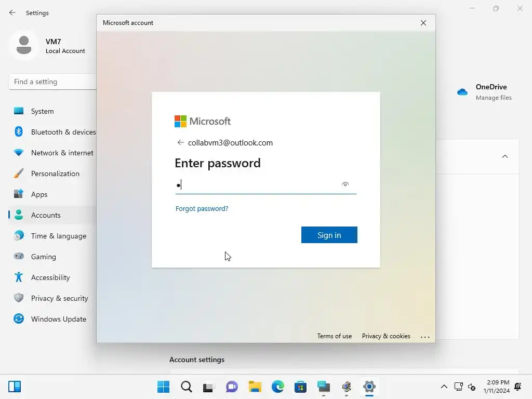The image size is (532, 399).
Task: Open Windows Update category
Action: (52, 319)
